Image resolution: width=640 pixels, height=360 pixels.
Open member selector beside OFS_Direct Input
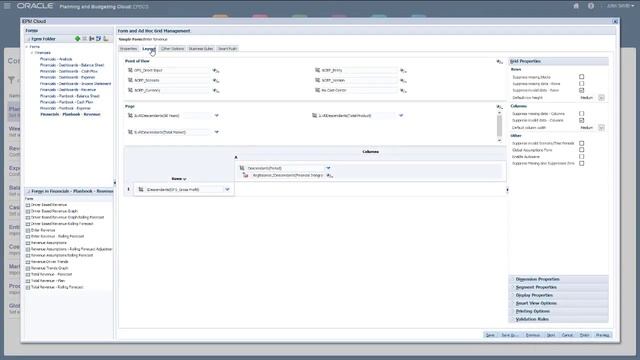[216, 70]
